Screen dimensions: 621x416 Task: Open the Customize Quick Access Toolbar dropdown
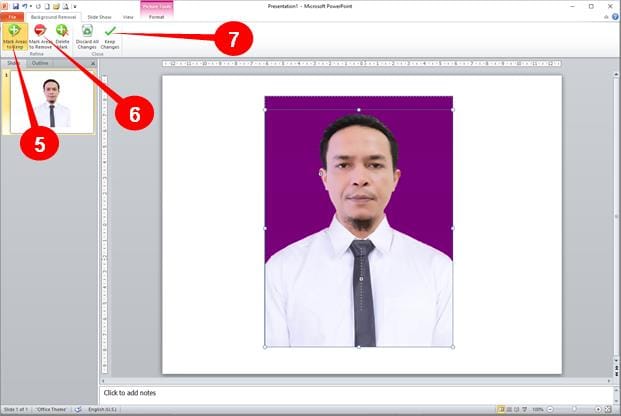[x=75, y=6]
